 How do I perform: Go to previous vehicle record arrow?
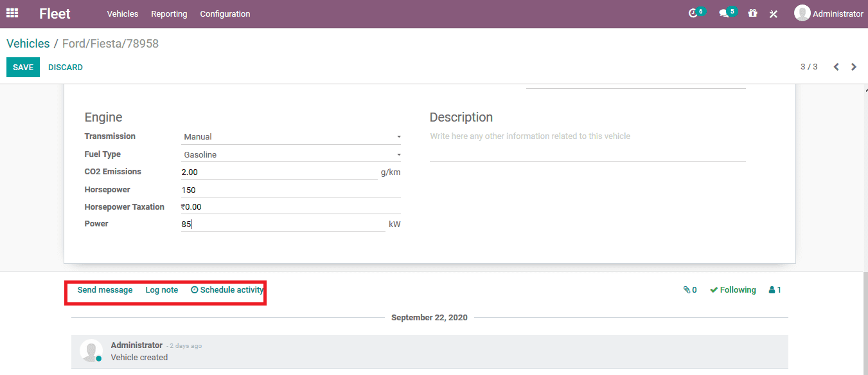836,67
